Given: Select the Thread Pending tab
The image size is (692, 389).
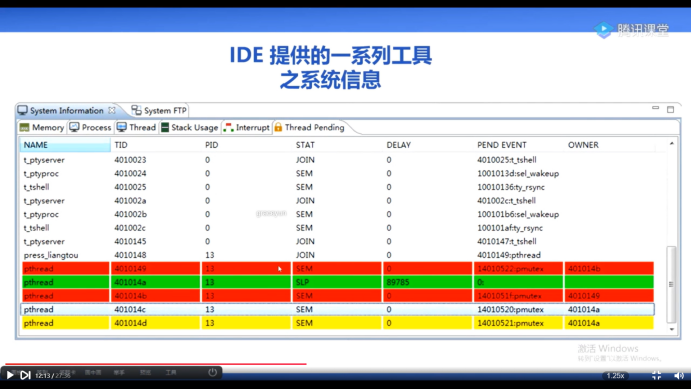Looking at the screenshot, I should click(x=309, y=128).
